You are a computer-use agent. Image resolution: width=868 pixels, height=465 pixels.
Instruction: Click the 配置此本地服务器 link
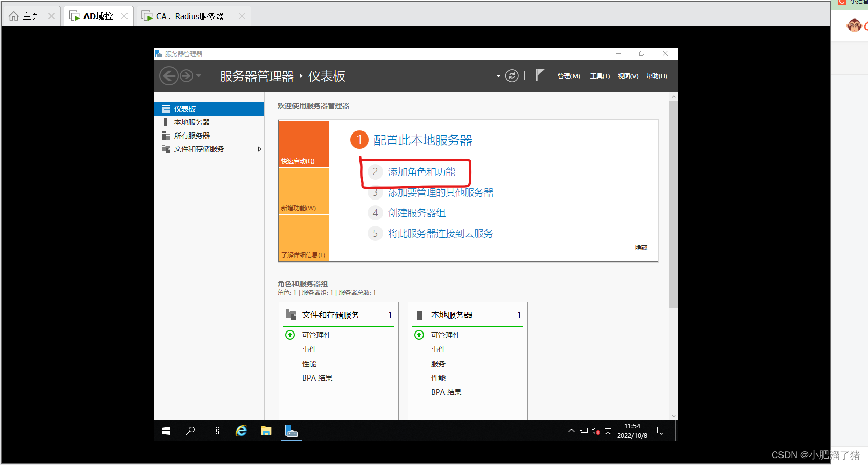point(423,140)
